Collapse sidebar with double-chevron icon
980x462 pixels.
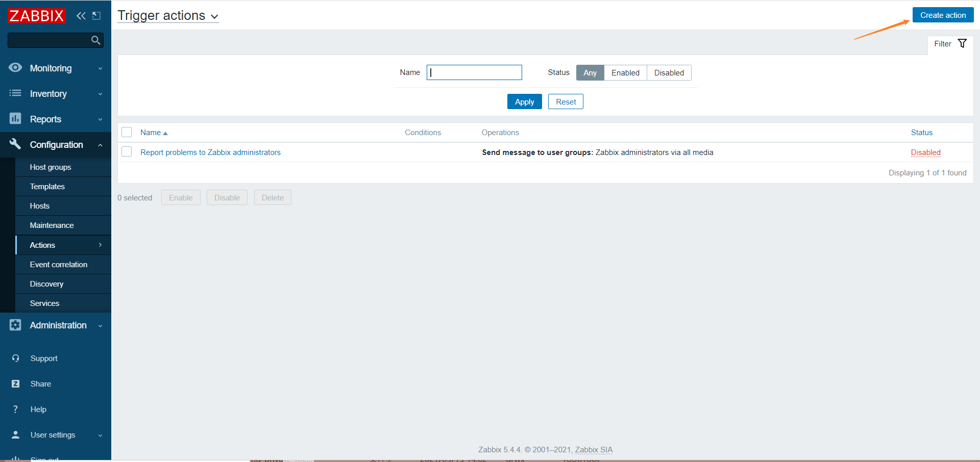[81, 16]
